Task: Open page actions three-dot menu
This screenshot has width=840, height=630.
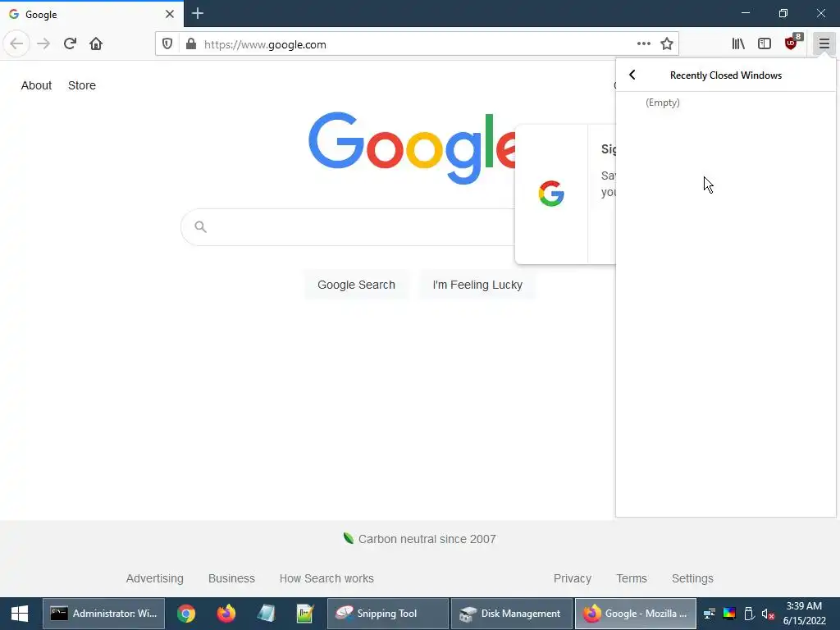Action: pyautogui.click(x=643, y=44)
